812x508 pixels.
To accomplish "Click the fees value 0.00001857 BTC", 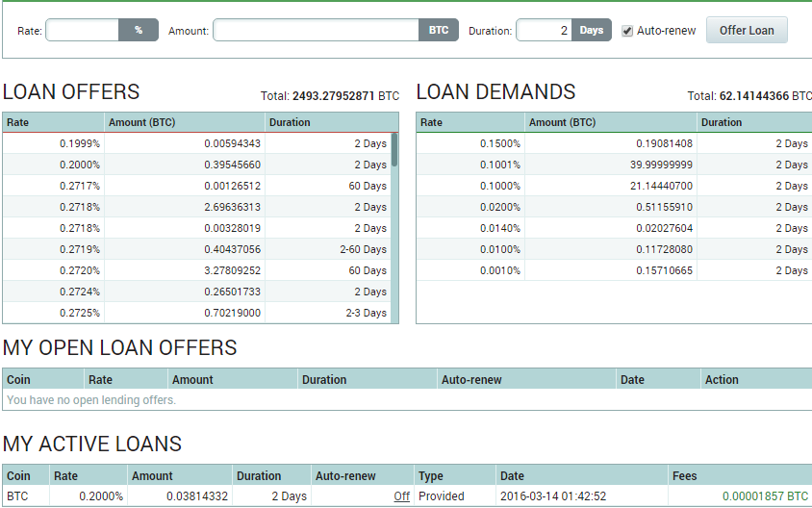I will [x=765, y=496].
